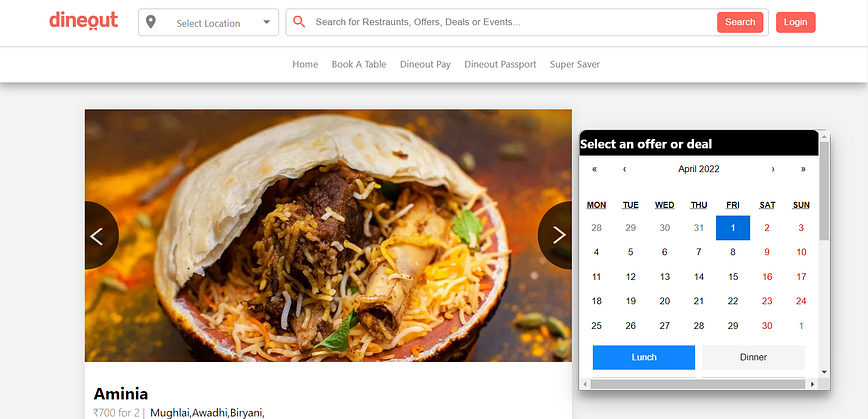Choose April 9 date
The width and height of the screenshot is (868, 419).
pyautogui.click(x=767, y=252)
